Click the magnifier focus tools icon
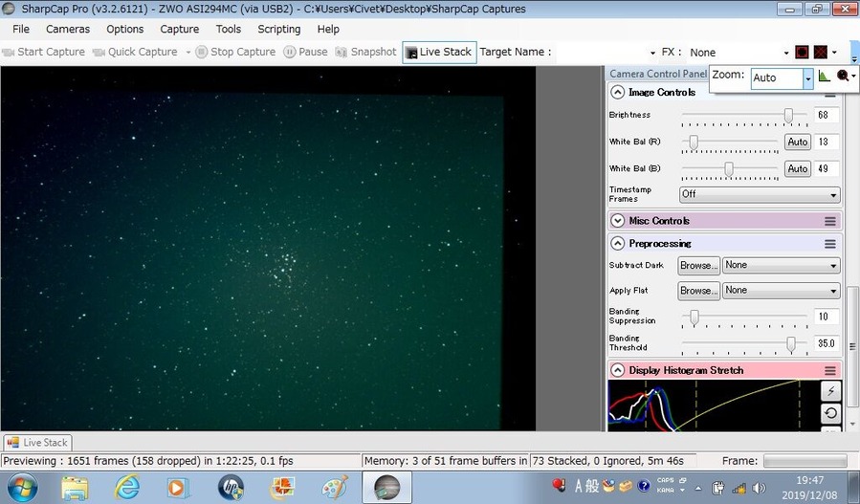 843,77
